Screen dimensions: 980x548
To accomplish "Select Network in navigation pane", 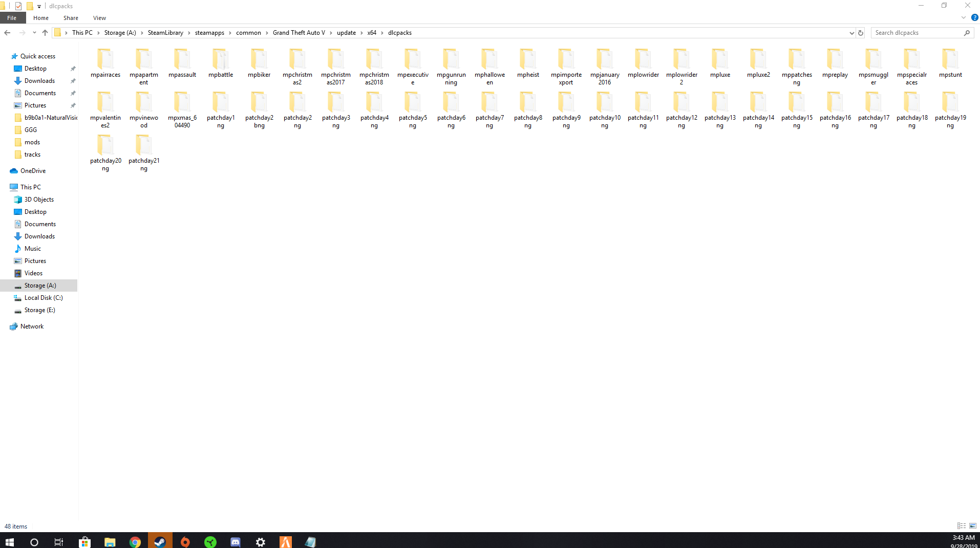I will [32, 326].
